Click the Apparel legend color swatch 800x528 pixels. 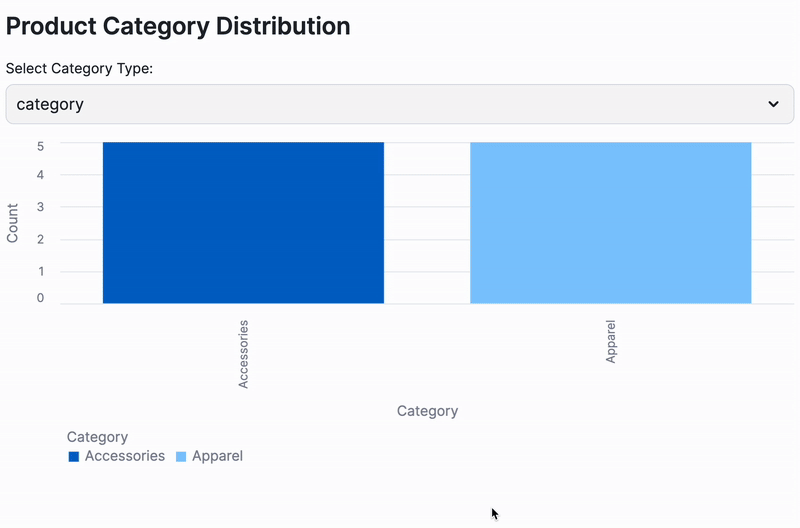point(181,457)
